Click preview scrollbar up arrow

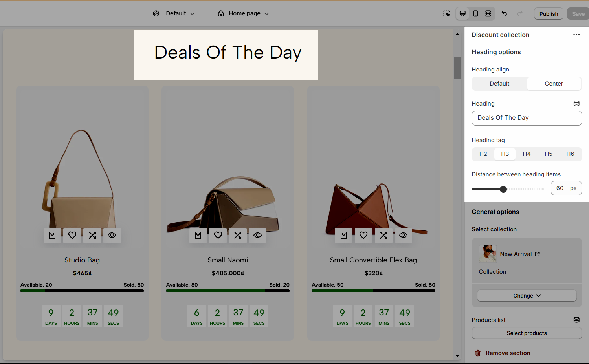click(457, 34)
